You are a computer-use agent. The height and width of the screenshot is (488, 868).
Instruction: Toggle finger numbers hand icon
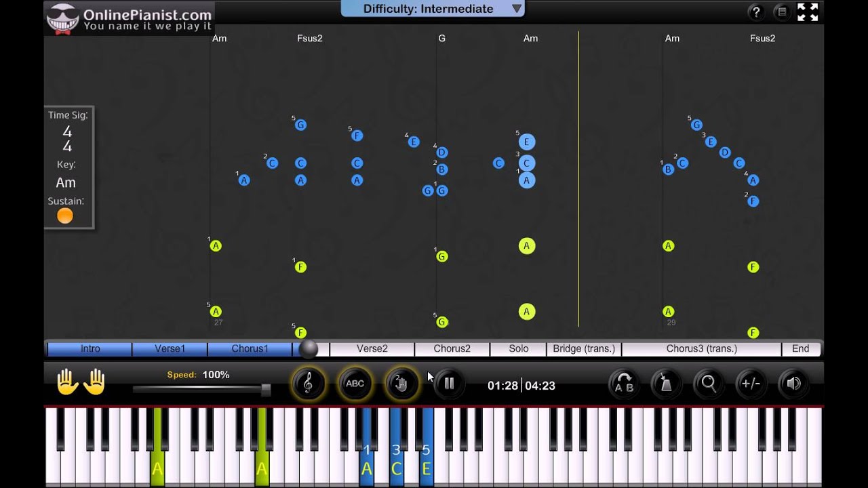(x=401, y=384)
